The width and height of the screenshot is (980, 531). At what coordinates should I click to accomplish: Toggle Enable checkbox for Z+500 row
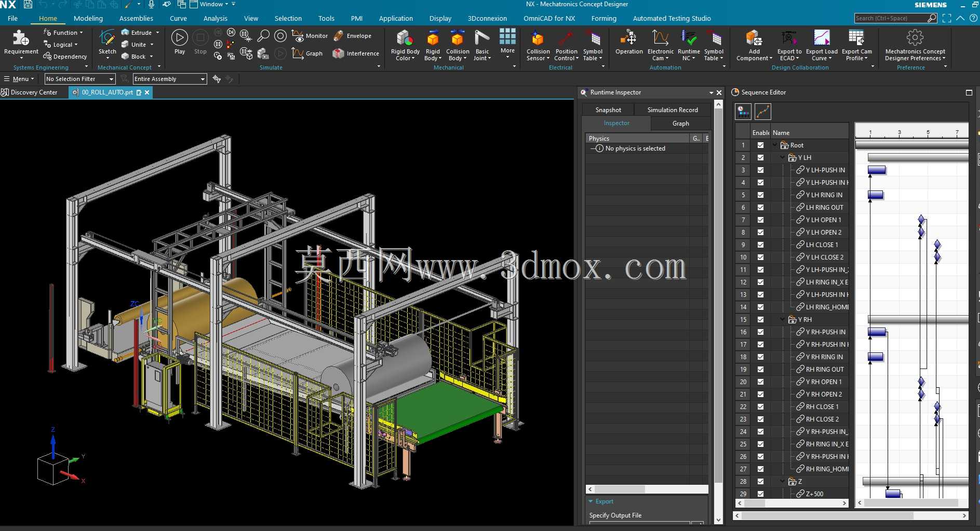coord(760,494)
